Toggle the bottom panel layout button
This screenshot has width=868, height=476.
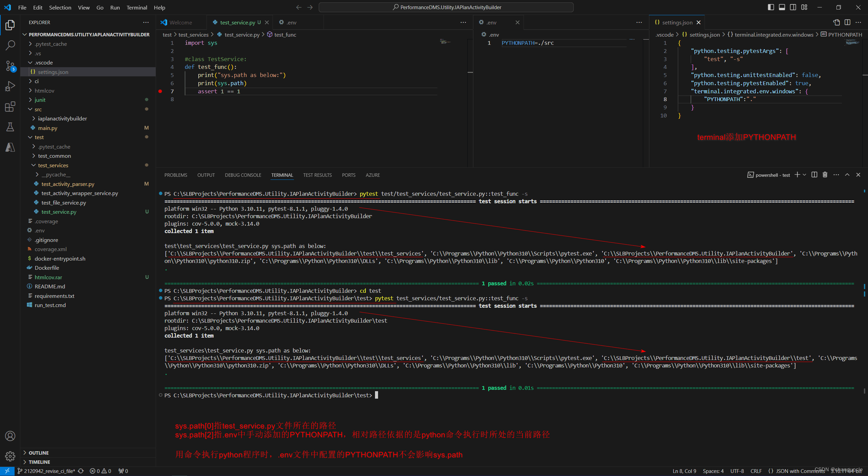point(782,7)
